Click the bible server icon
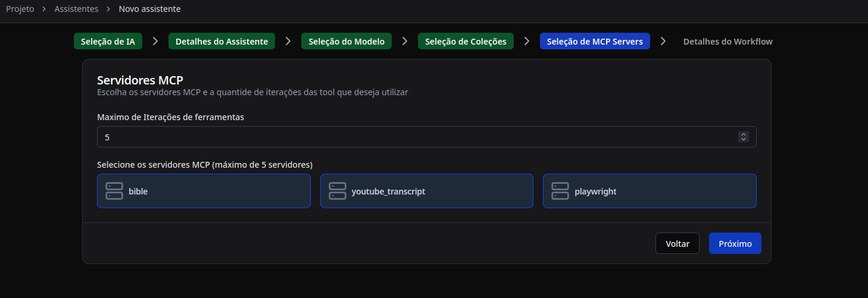 [x=114, y=191]
